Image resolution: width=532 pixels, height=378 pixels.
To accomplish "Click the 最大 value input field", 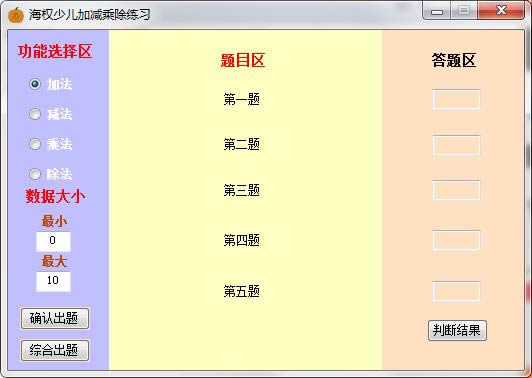I will 53,281.
